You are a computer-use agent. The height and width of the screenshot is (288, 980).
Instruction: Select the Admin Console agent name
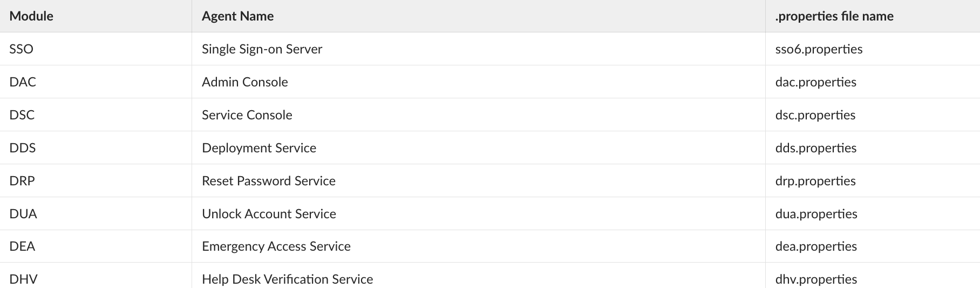coord(244,82)
